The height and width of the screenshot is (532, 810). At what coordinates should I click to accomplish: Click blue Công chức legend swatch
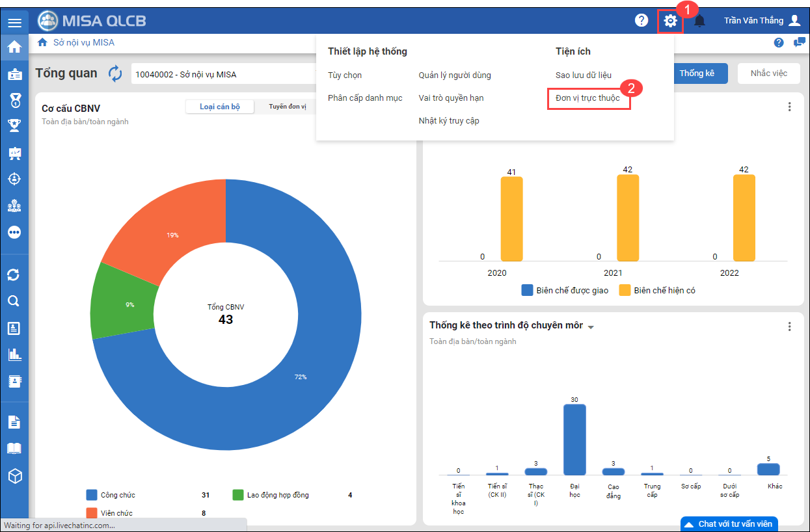click(92, 495)
